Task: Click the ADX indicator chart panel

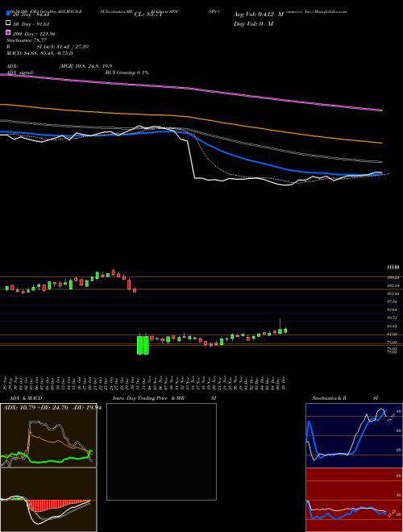Action: (x=48, y=435)
